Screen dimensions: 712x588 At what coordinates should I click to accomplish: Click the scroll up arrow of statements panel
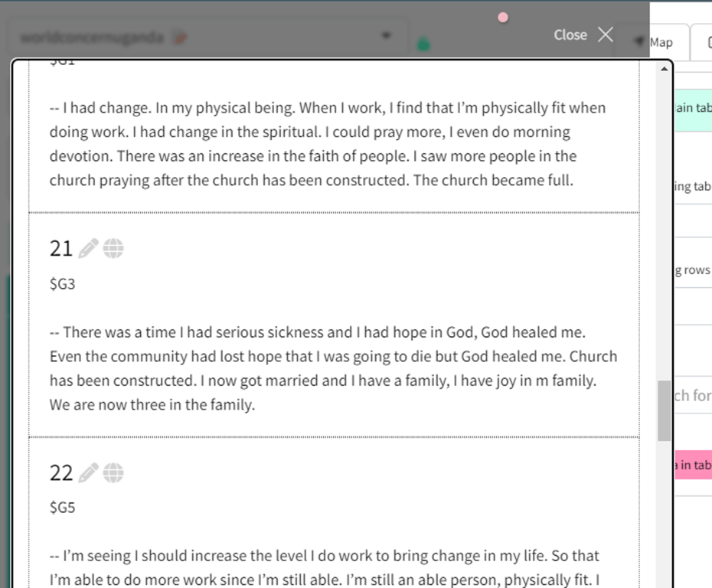click(665, 69)
